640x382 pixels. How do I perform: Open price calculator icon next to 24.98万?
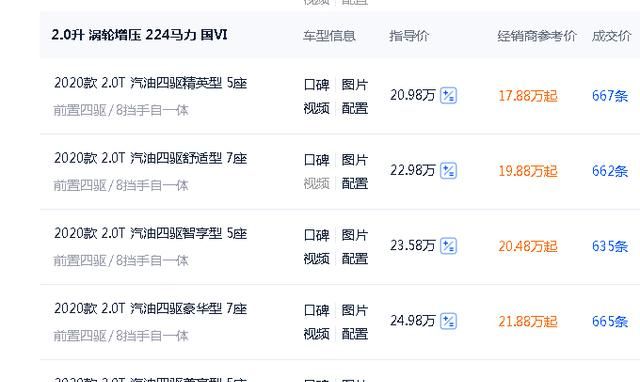[448, 321]
